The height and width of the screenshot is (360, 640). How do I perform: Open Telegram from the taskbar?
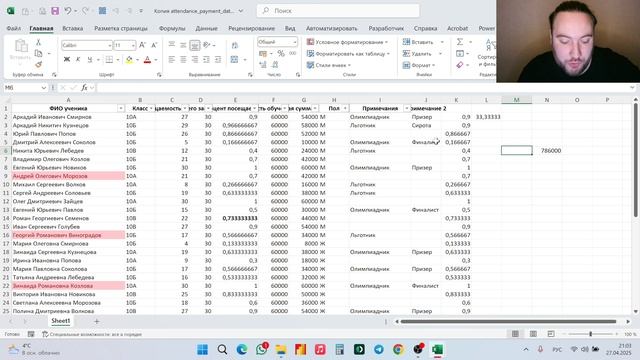[x=379, y=349]
